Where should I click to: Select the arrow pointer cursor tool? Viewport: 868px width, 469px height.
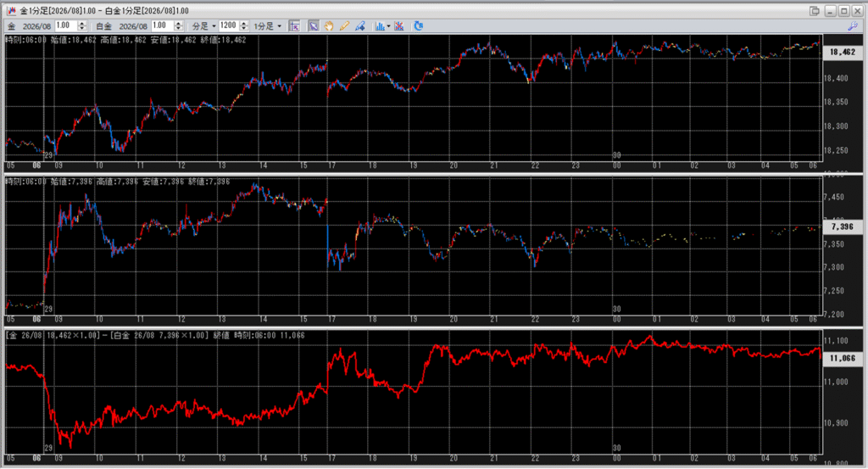(313, 26)
